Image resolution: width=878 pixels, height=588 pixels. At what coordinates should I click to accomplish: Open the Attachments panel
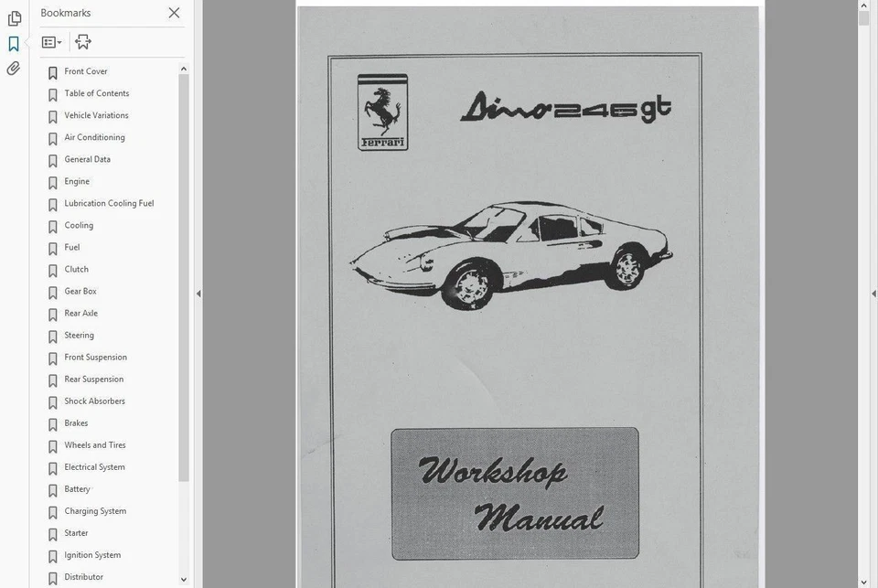[x=13, y=68]
